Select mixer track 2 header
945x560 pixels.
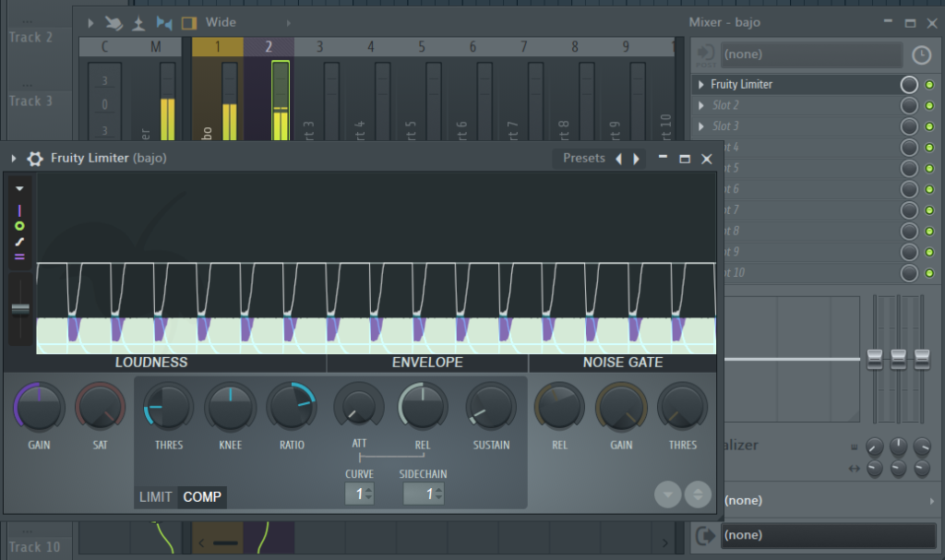[269, 46]
